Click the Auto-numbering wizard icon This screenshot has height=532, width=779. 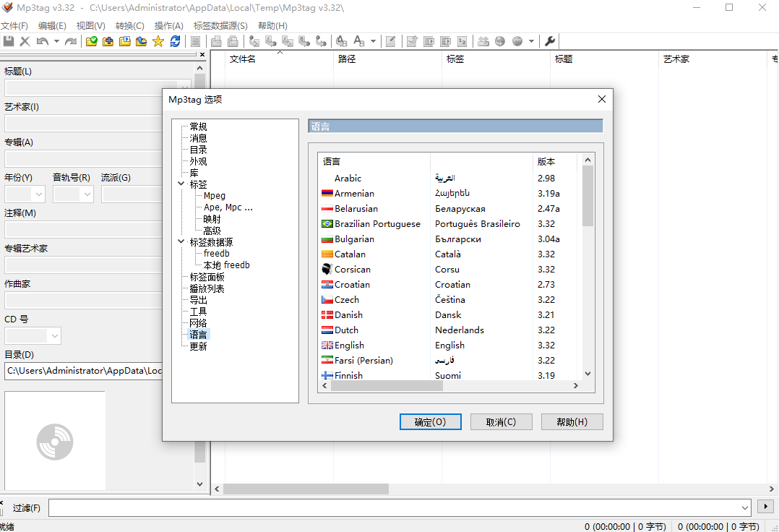(462, 41)
